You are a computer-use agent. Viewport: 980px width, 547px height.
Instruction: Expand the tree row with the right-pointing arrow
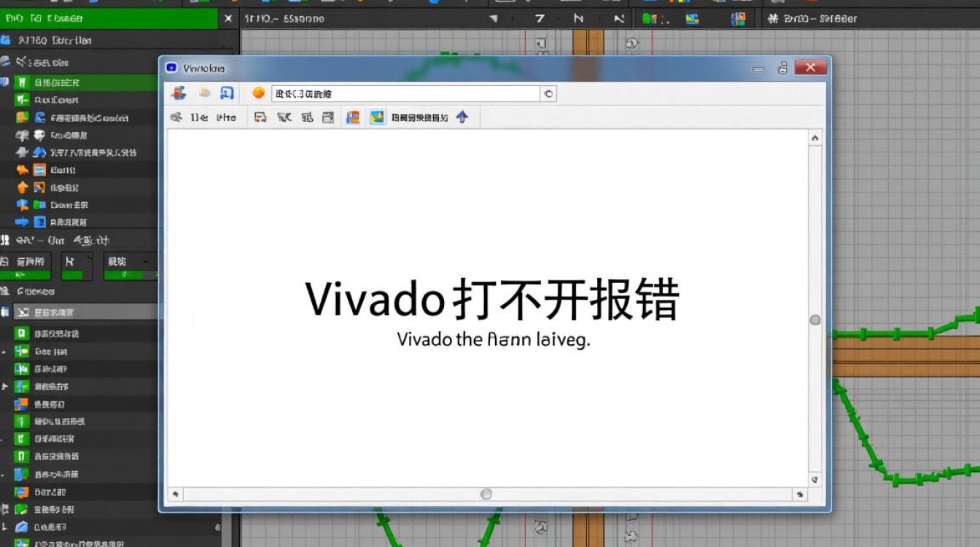[4, 387]
